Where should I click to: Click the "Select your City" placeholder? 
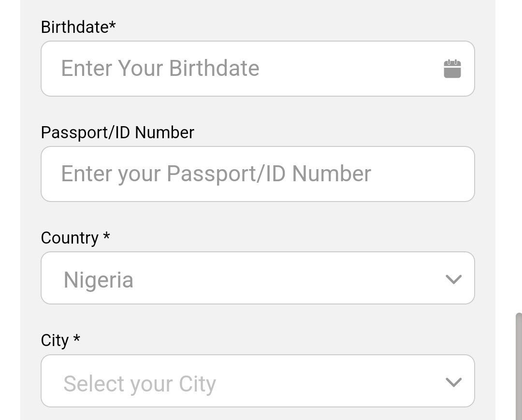coord(139,384)
